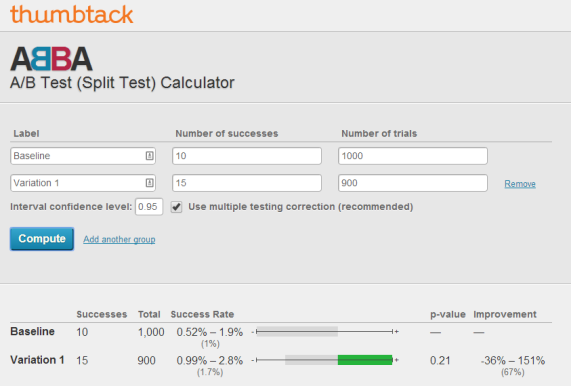Edit Variation 1 number of trials field

coord(413,183)
